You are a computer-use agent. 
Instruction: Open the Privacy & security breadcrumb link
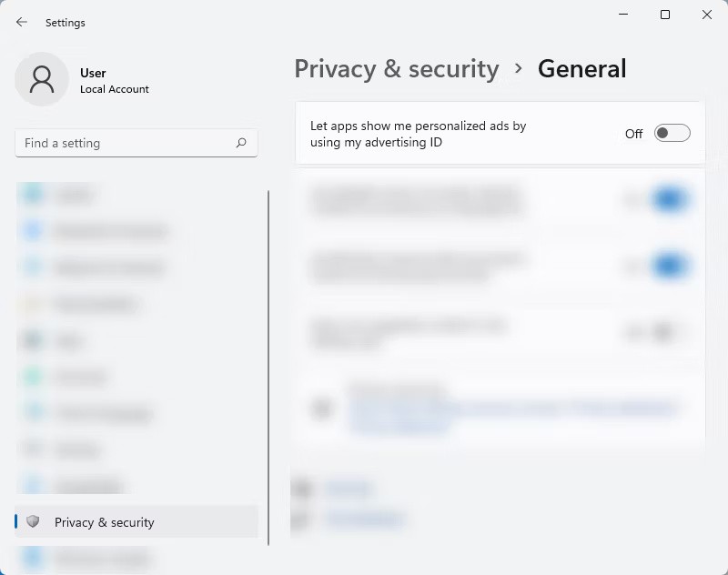tap(397, 68)
